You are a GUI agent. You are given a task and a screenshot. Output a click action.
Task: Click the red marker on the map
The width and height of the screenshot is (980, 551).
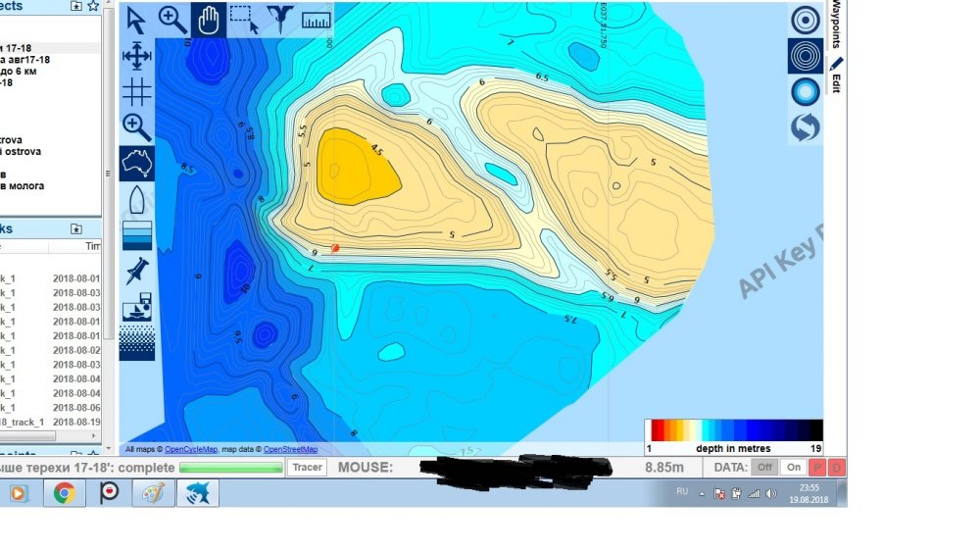click(335, 249)
